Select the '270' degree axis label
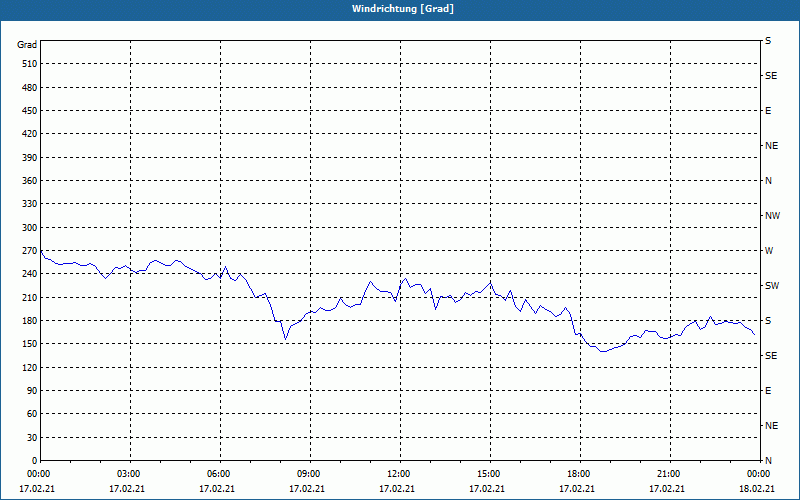The image size is (800, 500). [30, 251]
